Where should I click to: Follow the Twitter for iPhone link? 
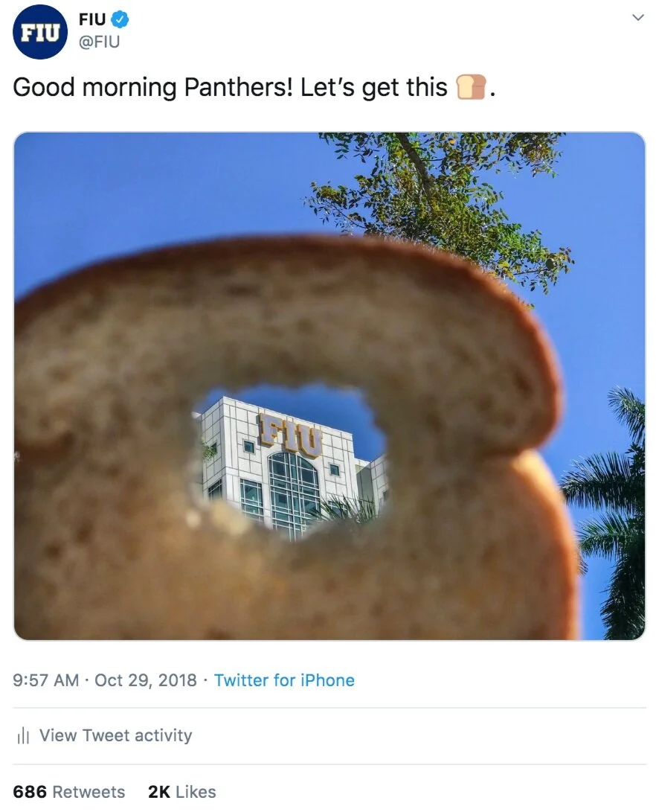coord(284,680)
